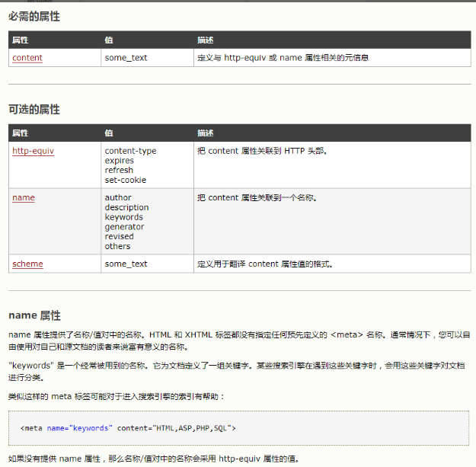Click the '属性' header in required table
The width and height of the screenshot is (476, 467).
tap(21, 40)
